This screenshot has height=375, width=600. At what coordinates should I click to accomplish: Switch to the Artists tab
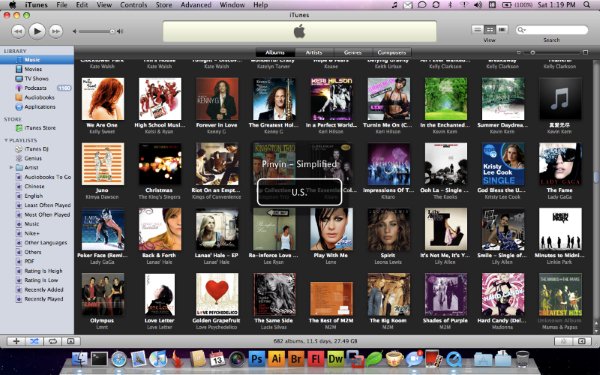(x=314, y=52)
